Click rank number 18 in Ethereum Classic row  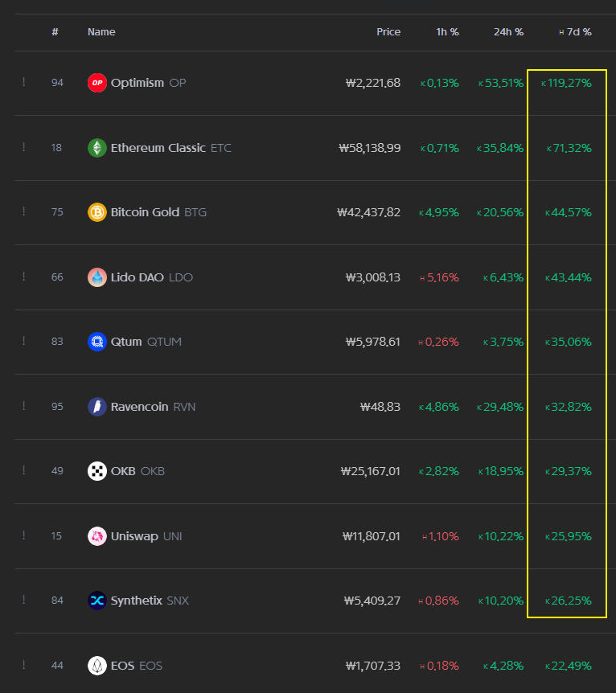coord(56,148)
